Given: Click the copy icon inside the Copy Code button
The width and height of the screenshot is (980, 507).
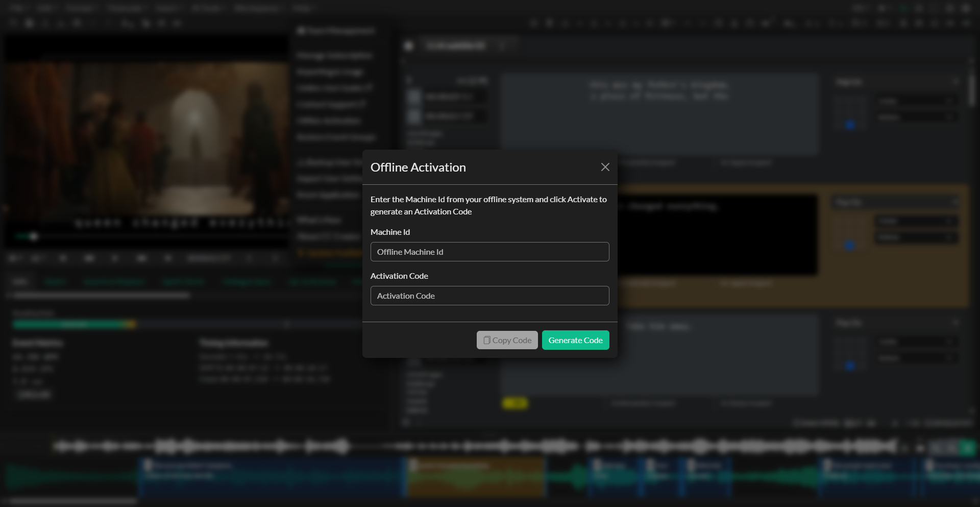Looking at the screenshot, I should (487, 340).
